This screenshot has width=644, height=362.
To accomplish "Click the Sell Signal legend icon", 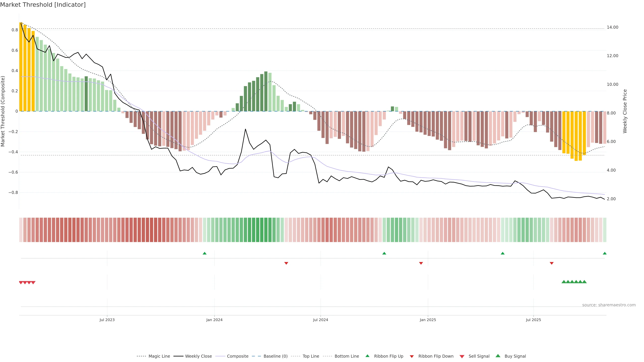I will click(462, 356).
